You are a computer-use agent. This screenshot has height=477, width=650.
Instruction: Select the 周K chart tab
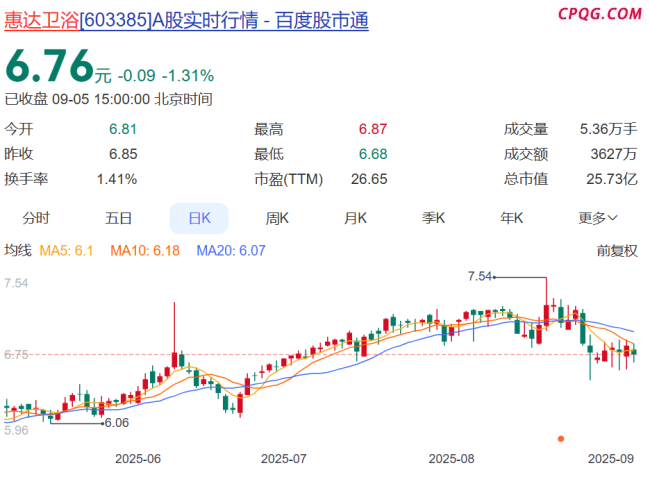[x=277, y=218]
